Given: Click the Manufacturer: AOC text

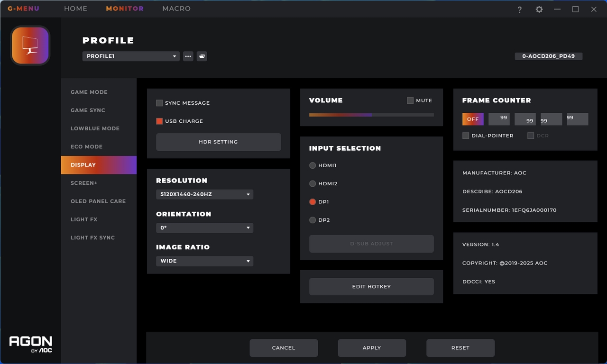Looking at the screenshot, I should pos(495,173).
